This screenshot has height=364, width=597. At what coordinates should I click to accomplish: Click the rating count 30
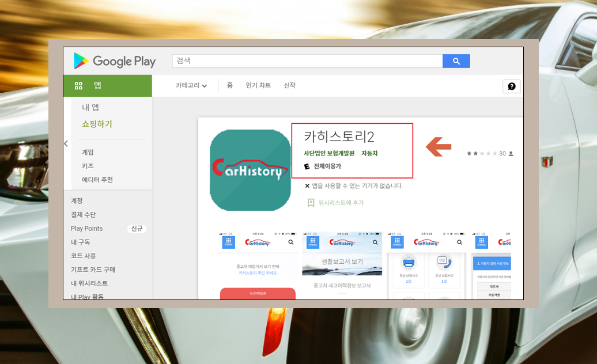click(502, 154)
